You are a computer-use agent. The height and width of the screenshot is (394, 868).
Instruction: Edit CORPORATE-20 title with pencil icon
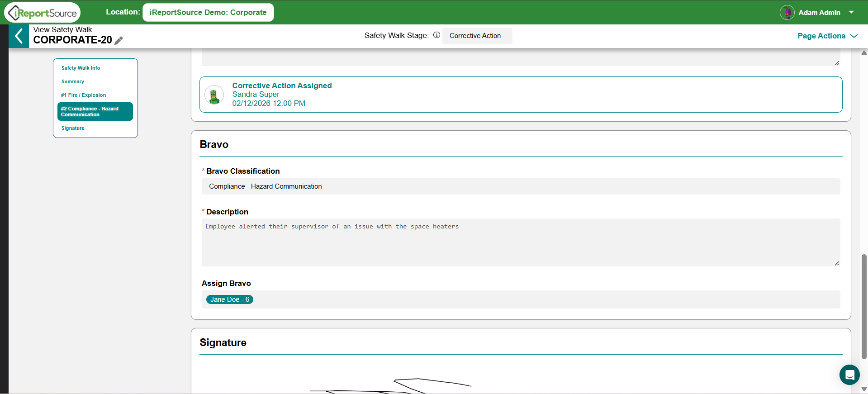pyautogui.click(x=119, y=41)
